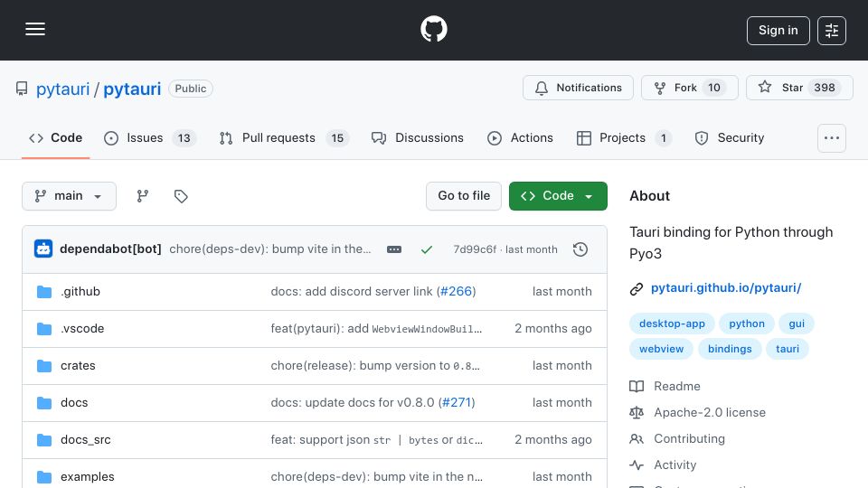Open the Pull requests tab

coord(284,137)
